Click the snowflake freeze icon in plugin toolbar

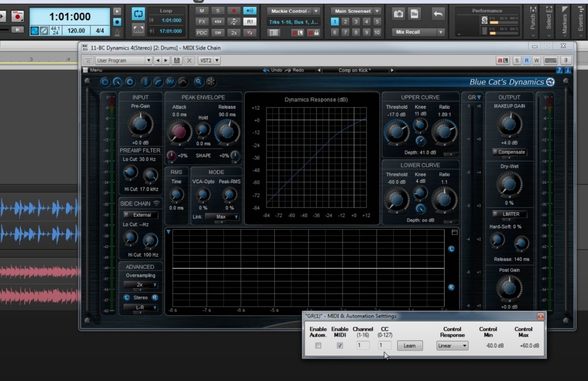tap(211, 82)
